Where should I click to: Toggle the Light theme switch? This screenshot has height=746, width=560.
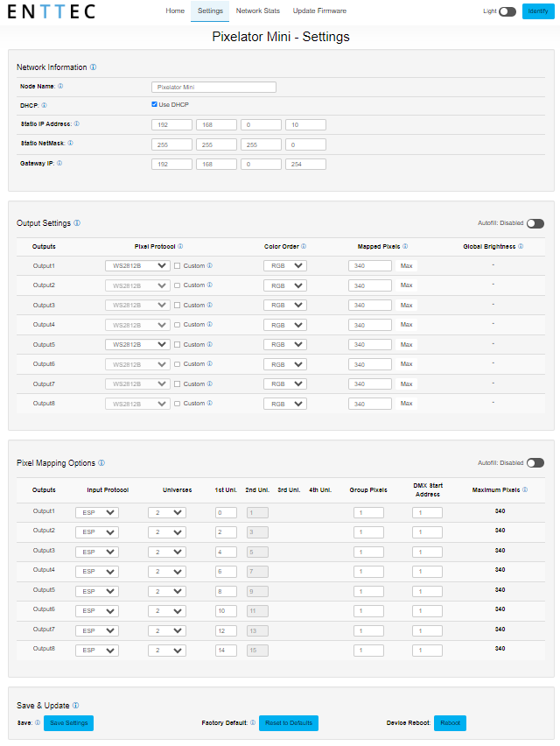tap(507, 11)
